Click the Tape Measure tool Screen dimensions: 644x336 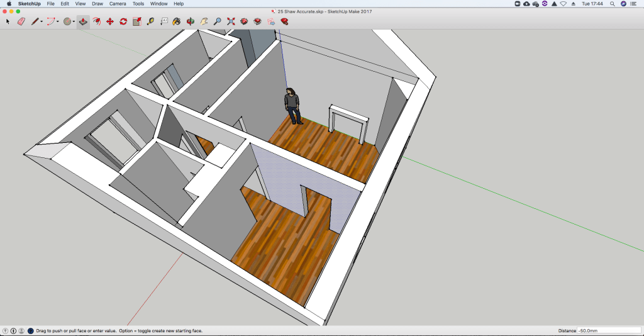tap(150, 21)
